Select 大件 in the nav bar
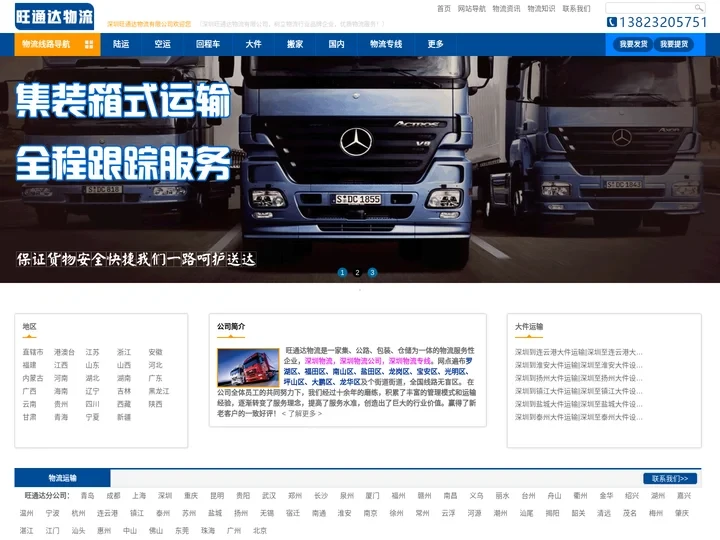This screenshot has height=540, width=720. pyautogui.click(x=253, y=44)
